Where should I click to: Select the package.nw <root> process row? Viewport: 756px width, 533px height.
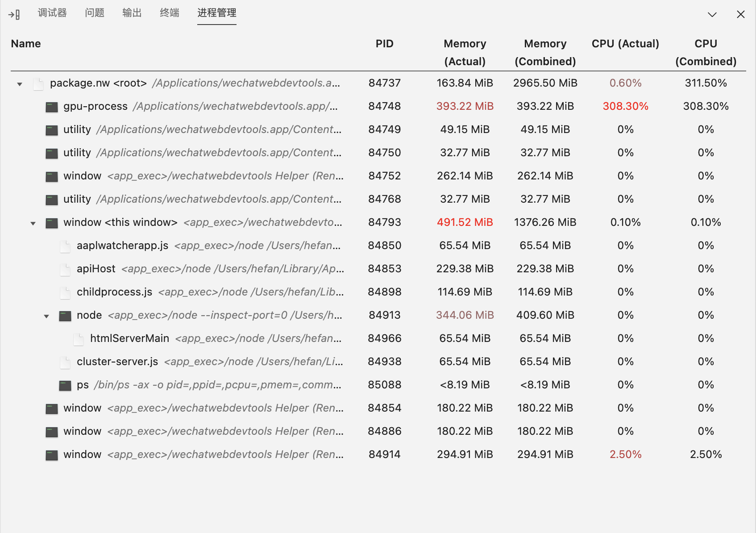coord(378,83)
